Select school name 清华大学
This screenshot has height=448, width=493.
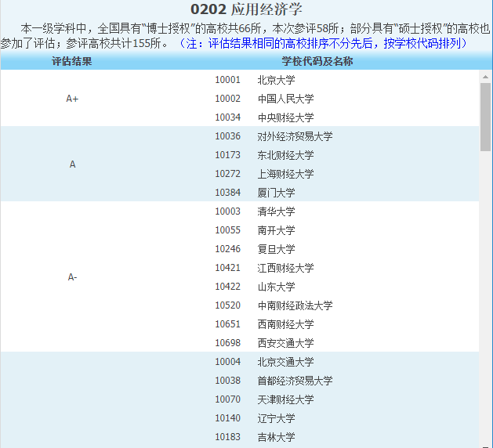tap(276, 211)
